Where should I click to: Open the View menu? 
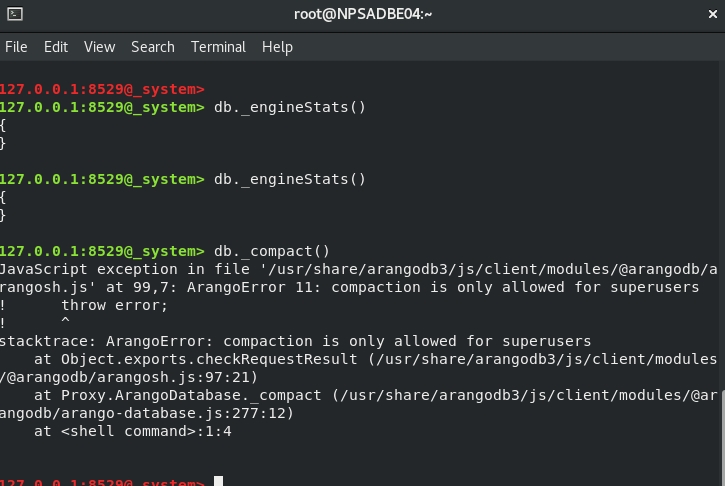(99, 47)
